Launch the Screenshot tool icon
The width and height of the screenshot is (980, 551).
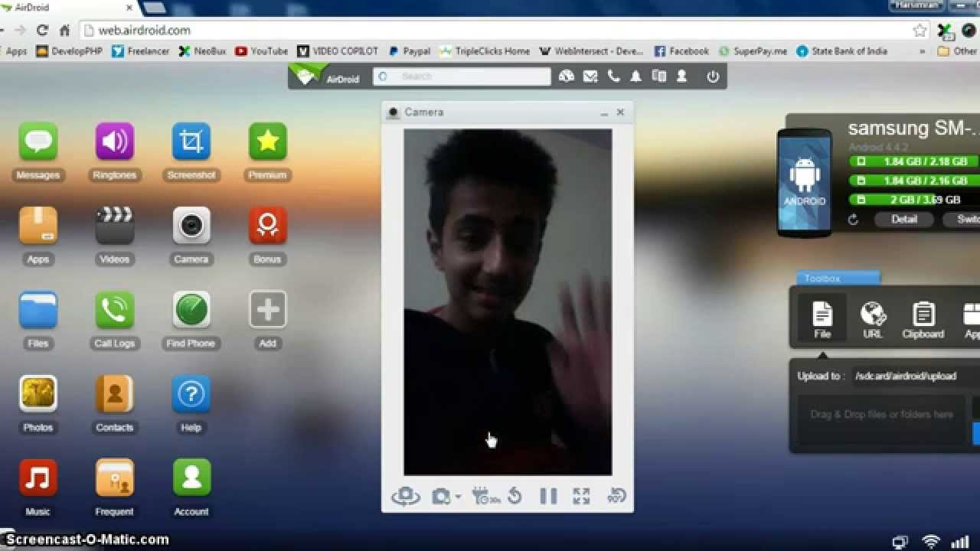tap(191, 142)
